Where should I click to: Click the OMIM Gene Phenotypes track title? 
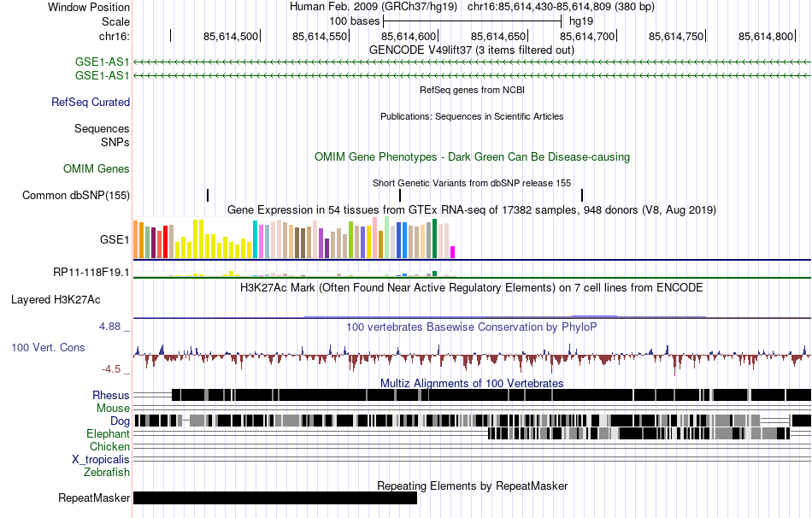coord(472,157)
